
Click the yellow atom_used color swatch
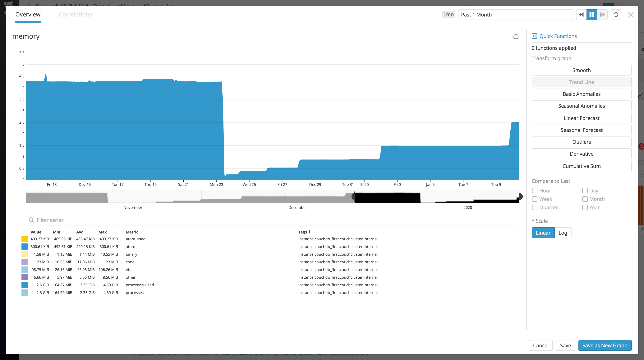click(x=24, y=239)
